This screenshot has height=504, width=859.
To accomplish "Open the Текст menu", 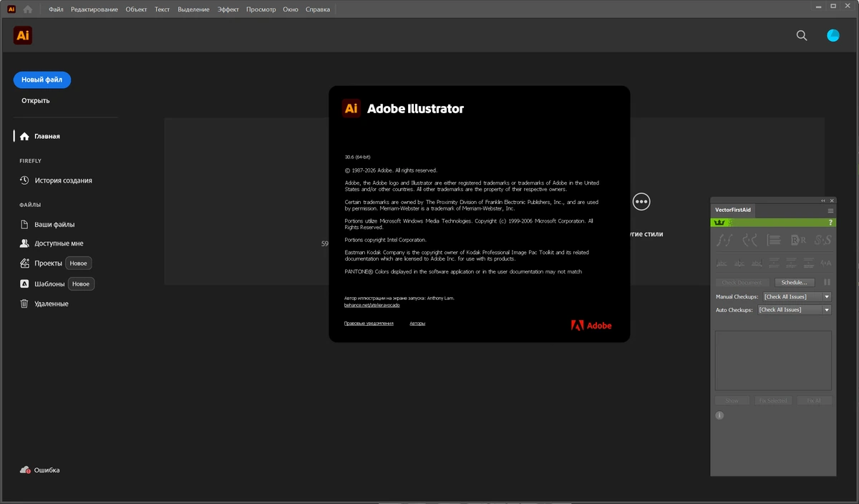I will [162, 9].
